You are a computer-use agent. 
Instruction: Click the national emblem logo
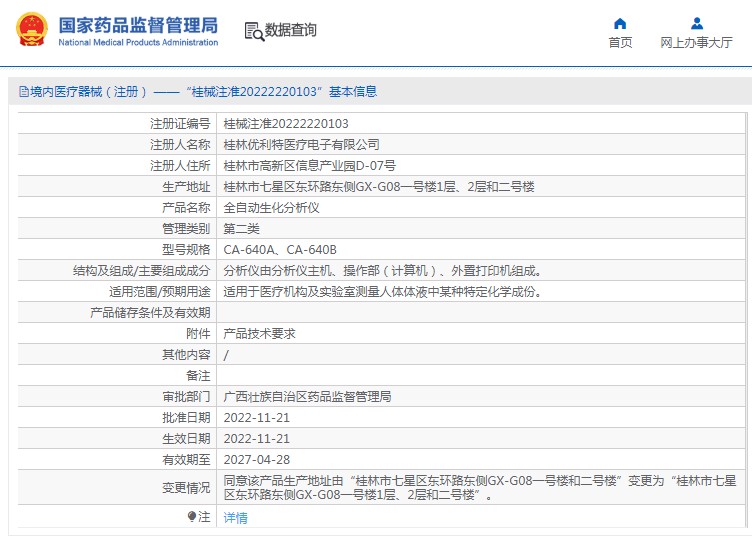(32, 29)
